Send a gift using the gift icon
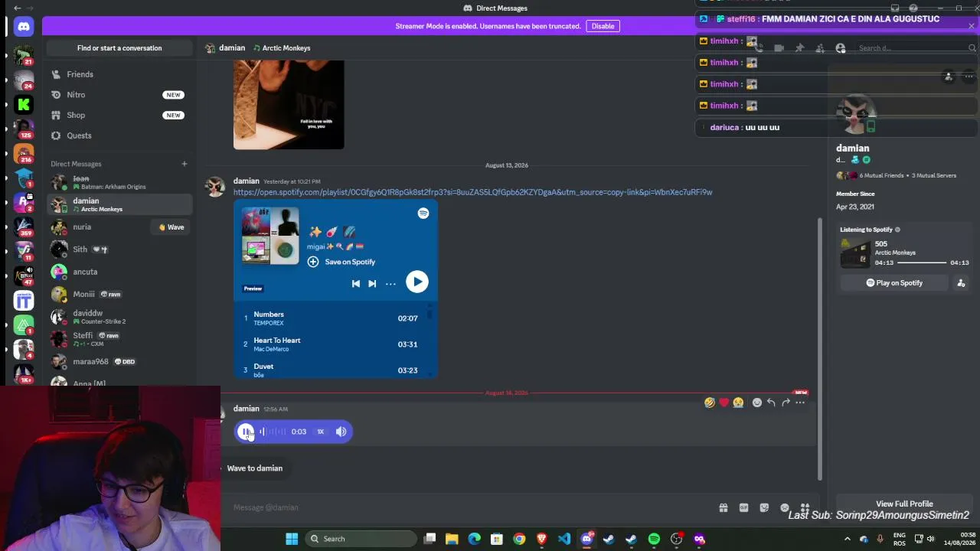The width and height of the screenshot is (980, 551). (723, 507)
